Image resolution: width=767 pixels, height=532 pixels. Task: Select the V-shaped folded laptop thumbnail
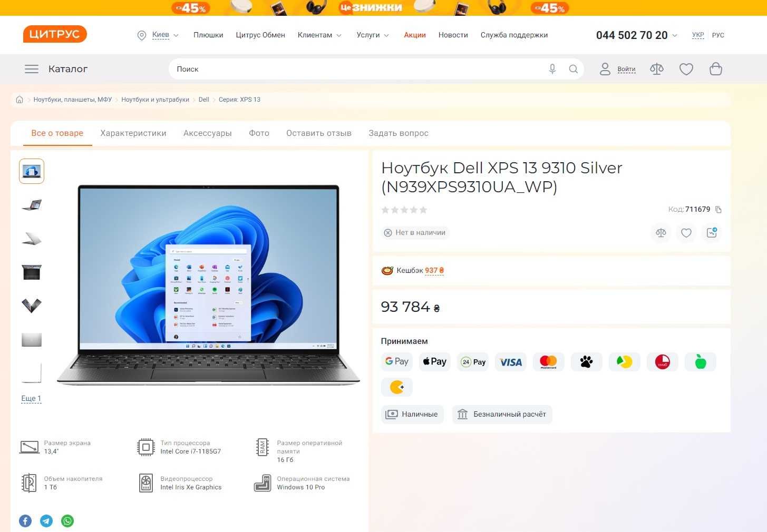tap(32, 306)
